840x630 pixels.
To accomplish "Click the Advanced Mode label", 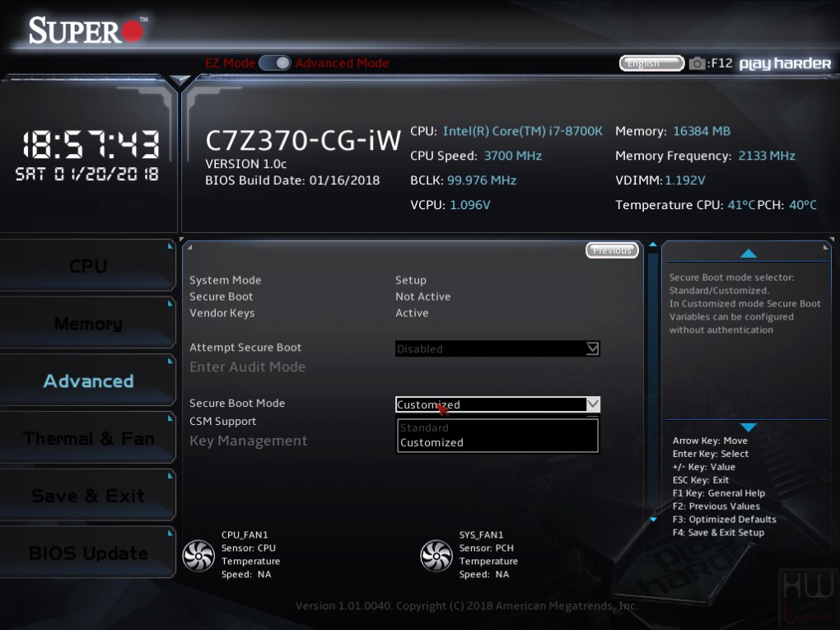I will point(343,63).
